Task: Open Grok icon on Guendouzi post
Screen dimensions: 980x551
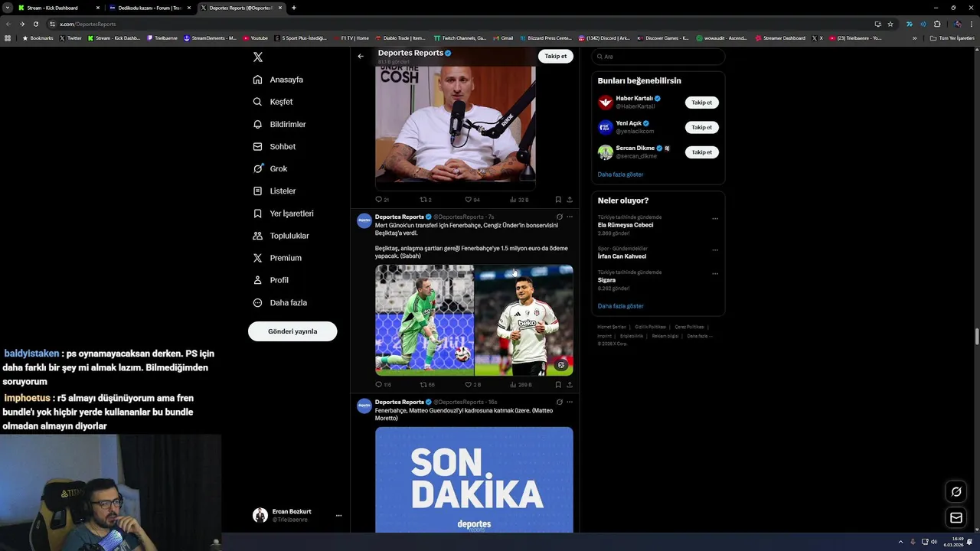Action: click(x=560, y=402)
